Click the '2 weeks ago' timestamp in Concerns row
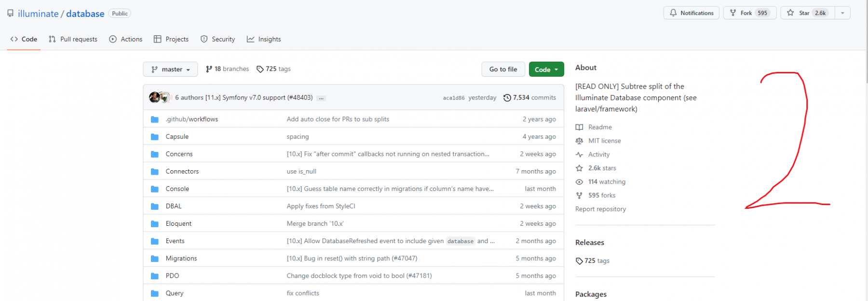The image size is (868, 301). coord(538,154)
